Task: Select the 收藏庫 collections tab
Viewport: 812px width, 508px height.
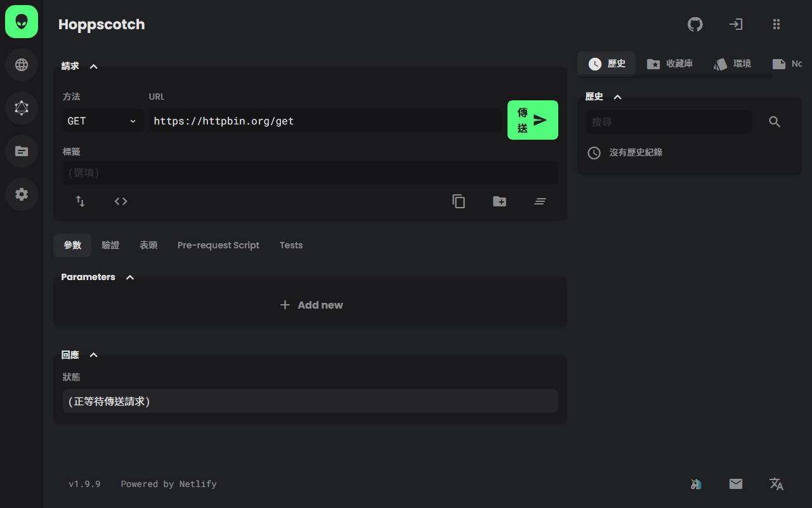Action: pos(670,63)
